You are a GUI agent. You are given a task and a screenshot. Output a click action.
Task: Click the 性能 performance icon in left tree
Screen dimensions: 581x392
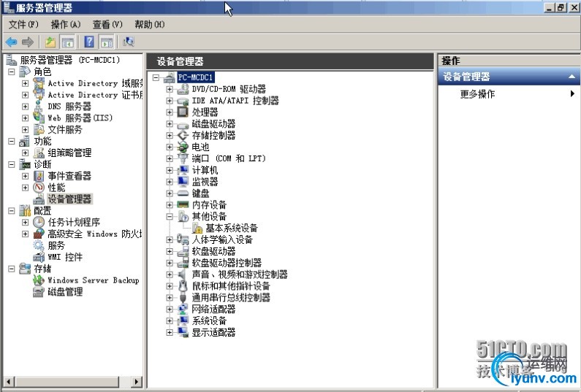39,188
